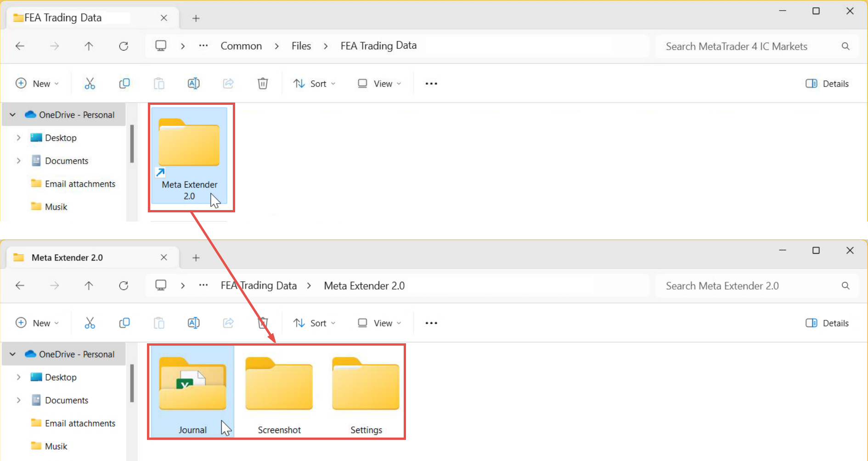Click forward arrow in Meta Extender 2.0 window
The width and height of the screenshot is (868, 461).
(54, 285)
